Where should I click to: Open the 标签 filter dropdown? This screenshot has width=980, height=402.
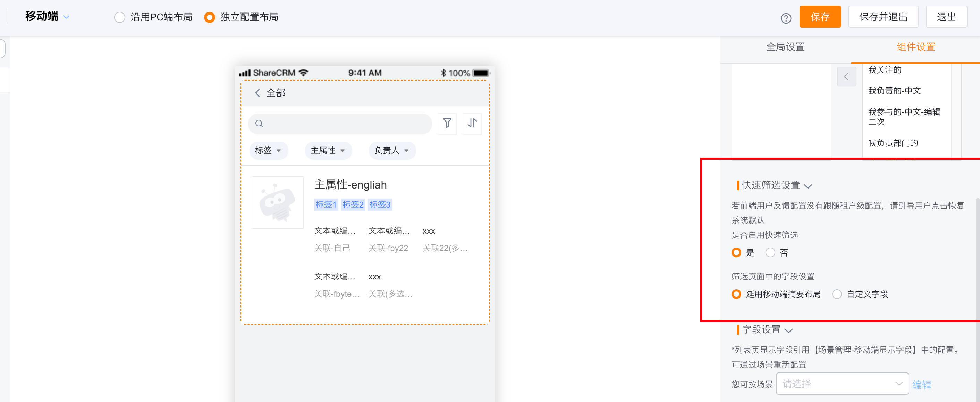(269, 150)
